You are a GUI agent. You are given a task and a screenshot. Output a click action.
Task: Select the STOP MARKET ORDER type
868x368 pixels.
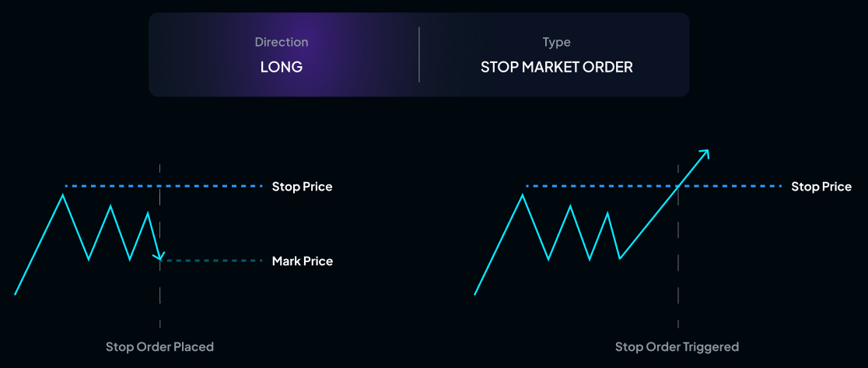(x=557, y=67)
